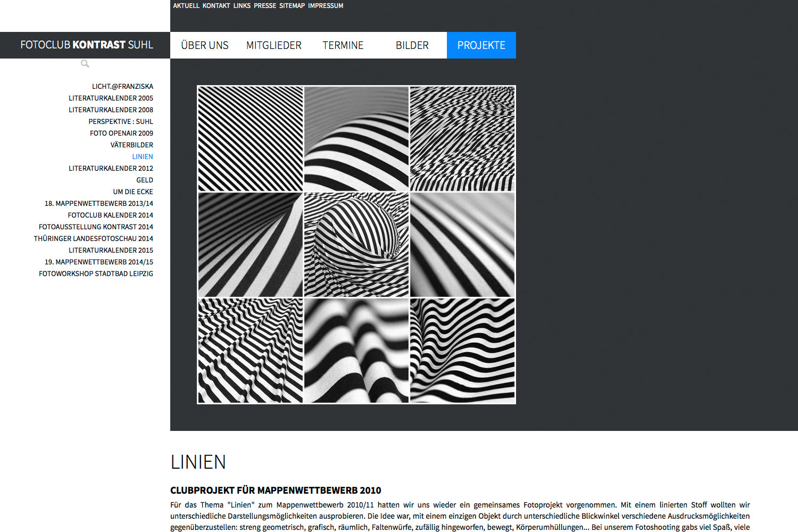Open LITERATURKALENDER 2005 project
This screenshot has height=532, width=798.
(x=110, y=98)
